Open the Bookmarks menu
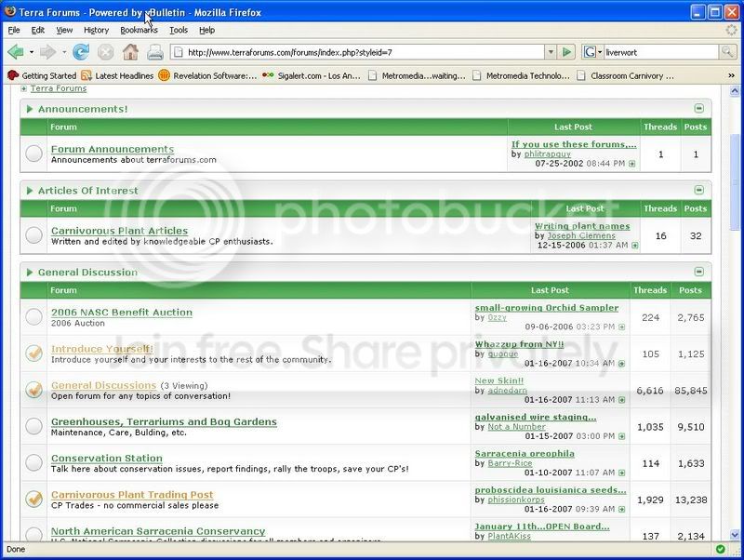The image size is (744, 560). [139, 30]
